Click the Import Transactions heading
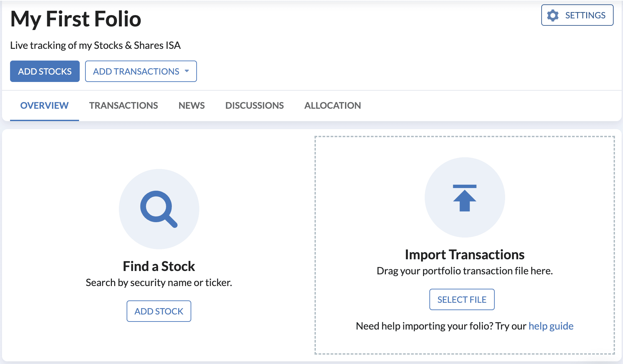This screenshot has width=623, height=364. (x=465, y=254)
